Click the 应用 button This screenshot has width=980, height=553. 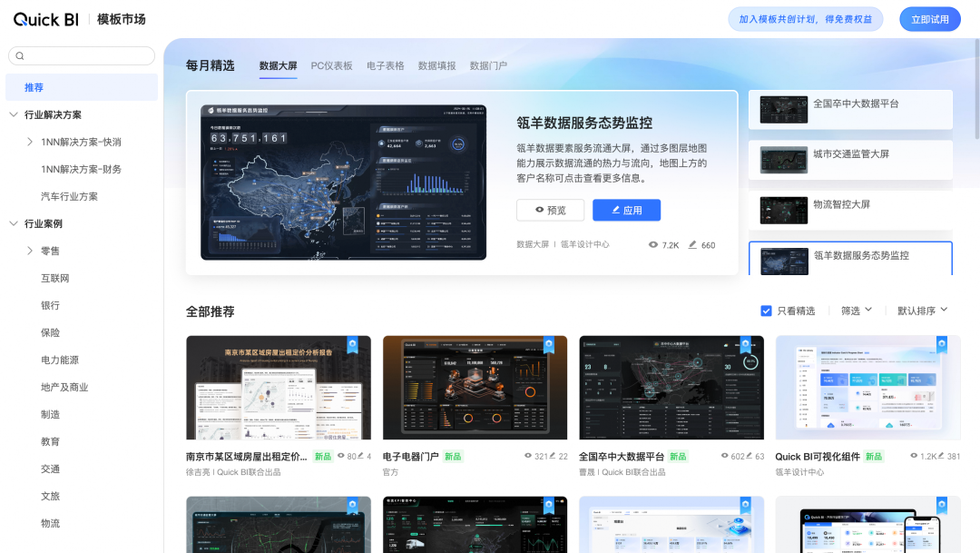[x=626, y=210]
